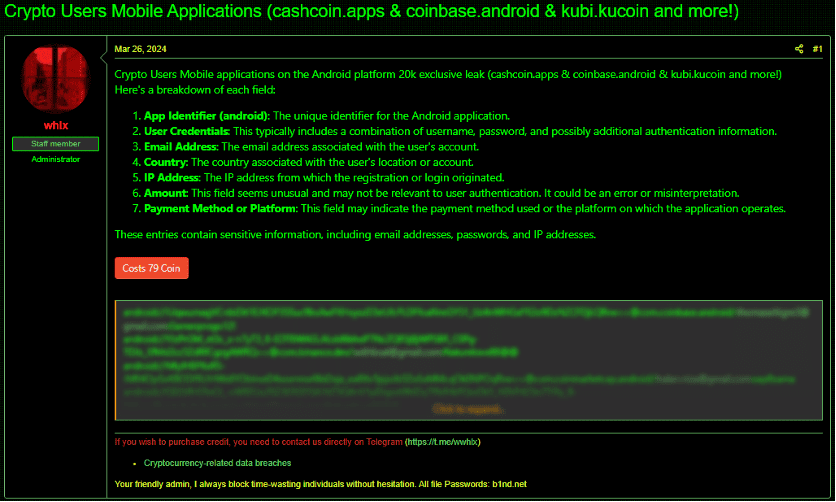
Task: Open the whlx username profile link
Action: click(x=56, y=125)
